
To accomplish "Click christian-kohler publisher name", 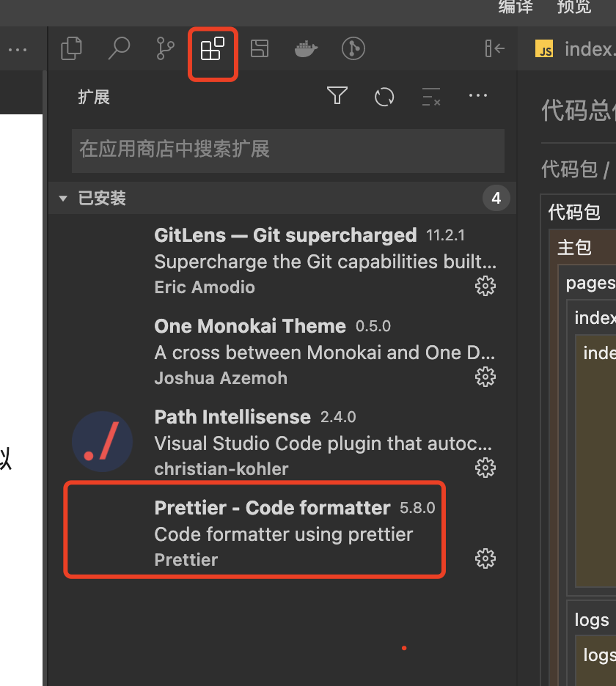I will click(x=221, y=469).
